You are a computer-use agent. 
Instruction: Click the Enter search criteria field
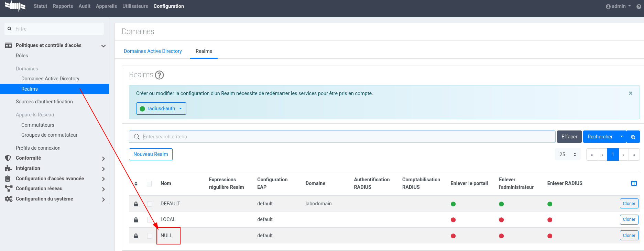coord(342,137)
